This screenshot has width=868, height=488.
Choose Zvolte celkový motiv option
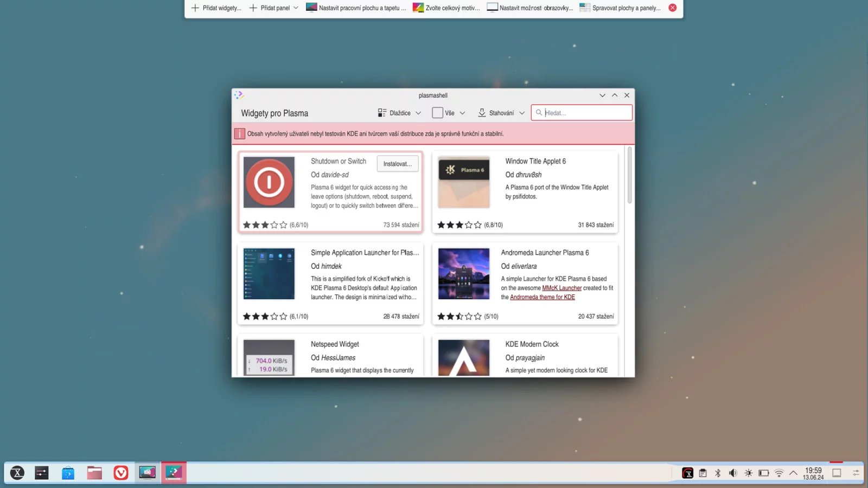point(446,8)
